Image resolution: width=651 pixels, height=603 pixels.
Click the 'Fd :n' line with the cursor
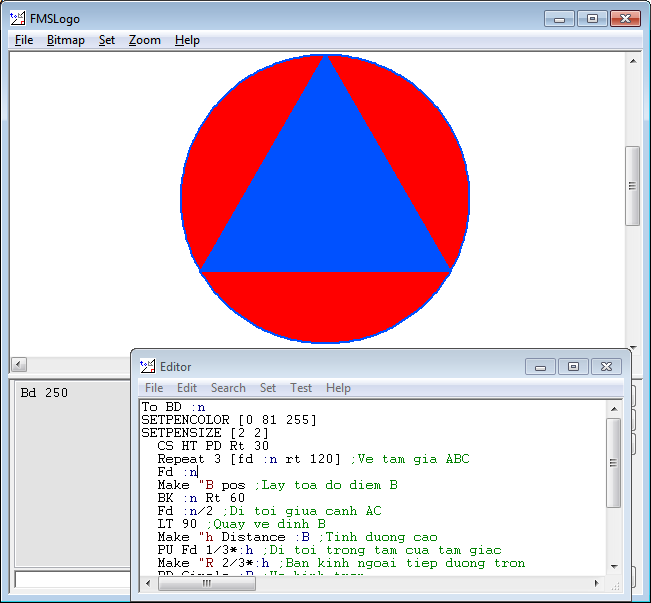pyautogui.click(x=178, y=472)
